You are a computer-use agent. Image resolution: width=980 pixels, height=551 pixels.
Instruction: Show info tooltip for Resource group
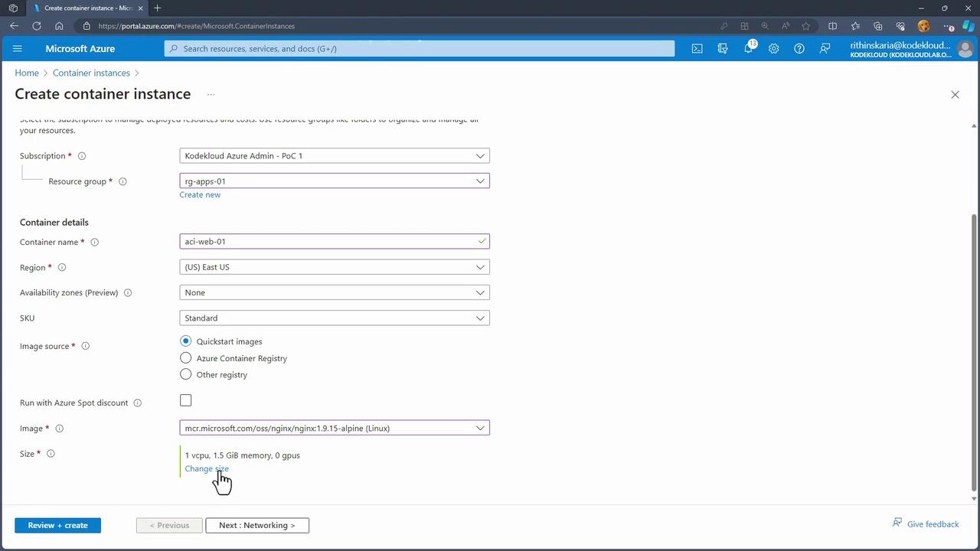[122, 182]
